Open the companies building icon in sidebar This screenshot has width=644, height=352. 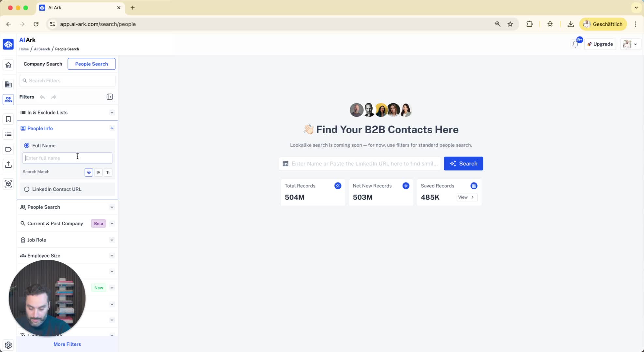(x=8, y=84)
